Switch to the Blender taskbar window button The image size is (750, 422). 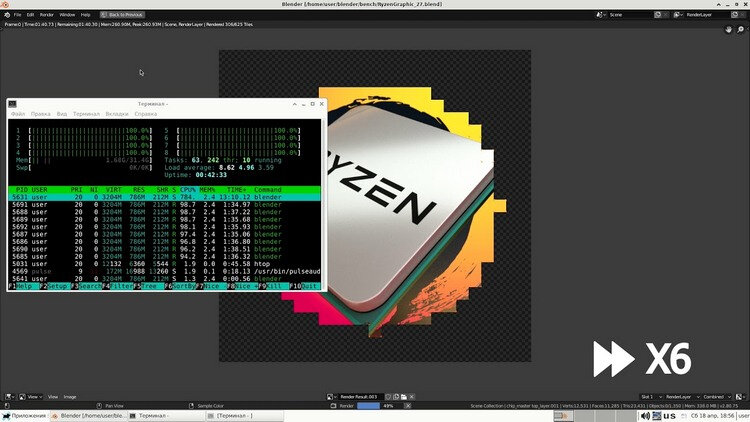coord(89,416)
